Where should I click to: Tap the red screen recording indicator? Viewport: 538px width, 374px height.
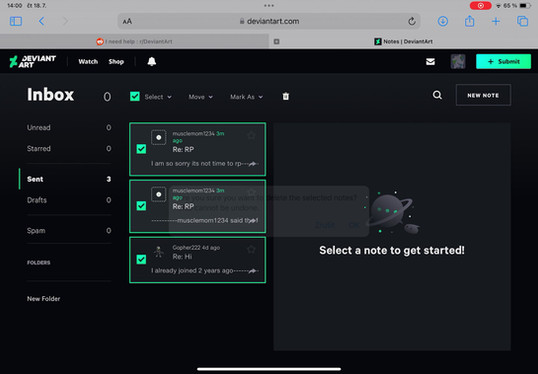[x=480, y=5]
